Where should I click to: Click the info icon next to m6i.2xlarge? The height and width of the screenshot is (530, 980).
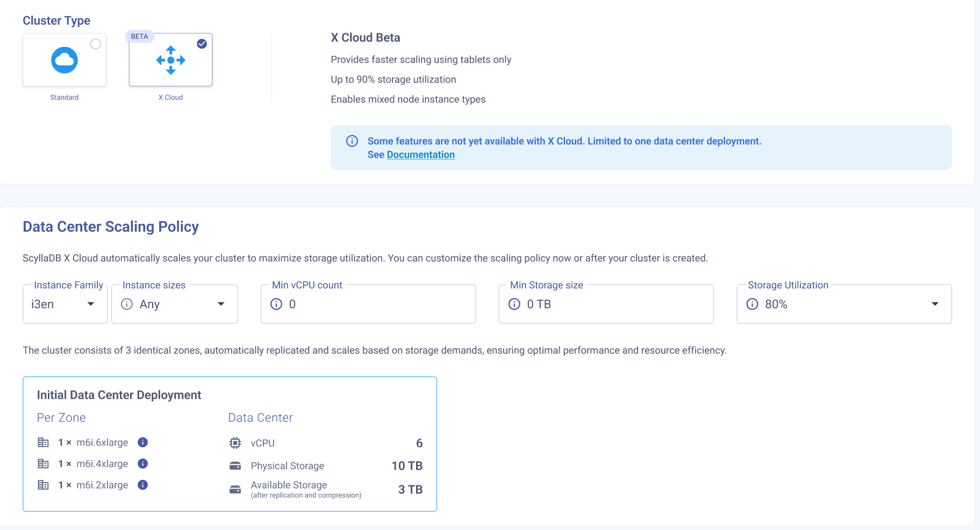coord(143,485)
